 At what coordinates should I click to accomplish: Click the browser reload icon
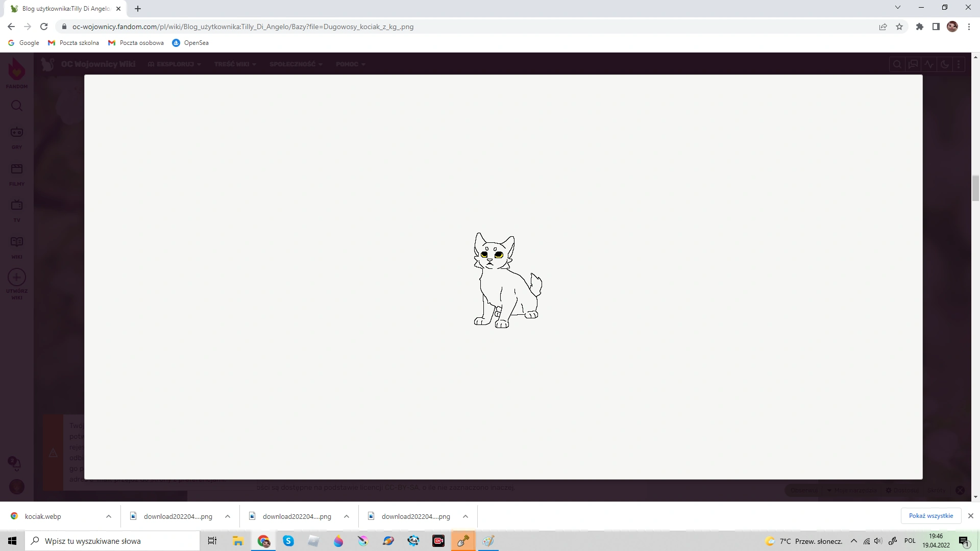pos(44,27)
